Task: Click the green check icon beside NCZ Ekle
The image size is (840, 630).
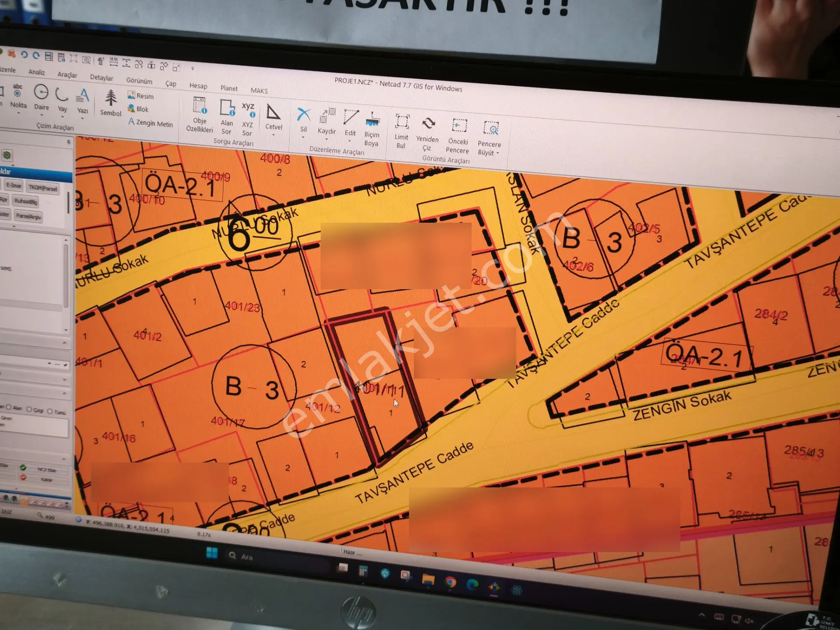Action: click(x=23, y=468)
